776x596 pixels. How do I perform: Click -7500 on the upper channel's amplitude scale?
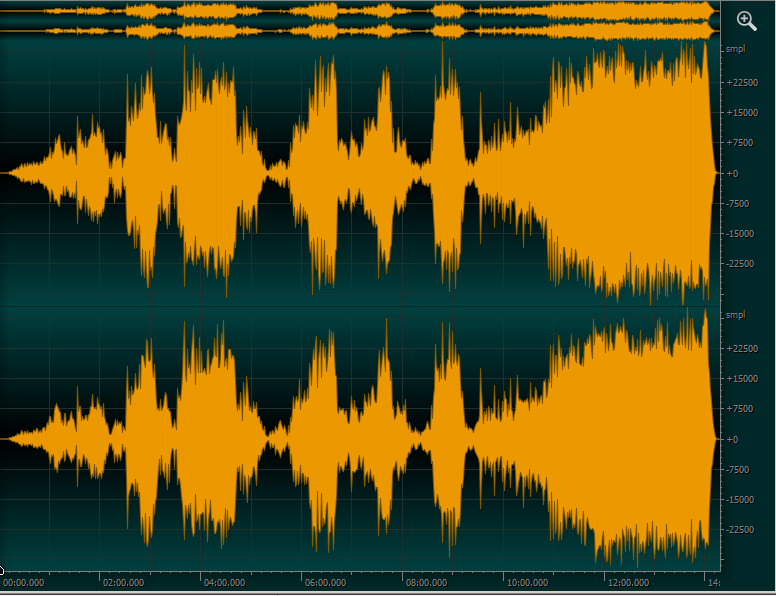tap(739, 204)
